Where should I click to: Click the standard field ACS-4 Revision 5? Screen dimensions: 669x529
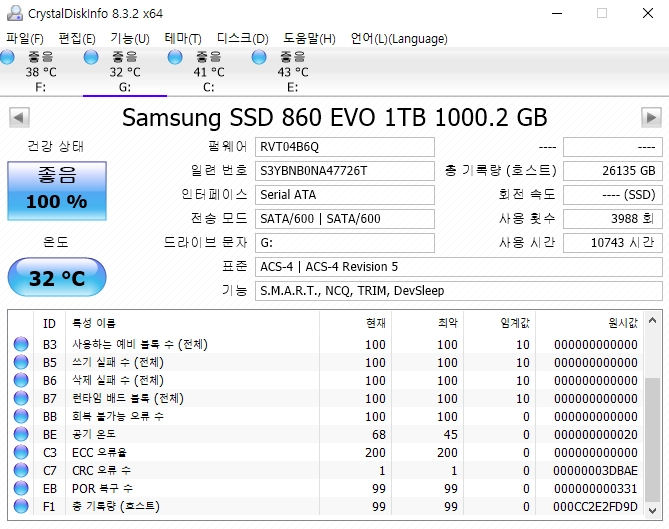coord(459,267)
